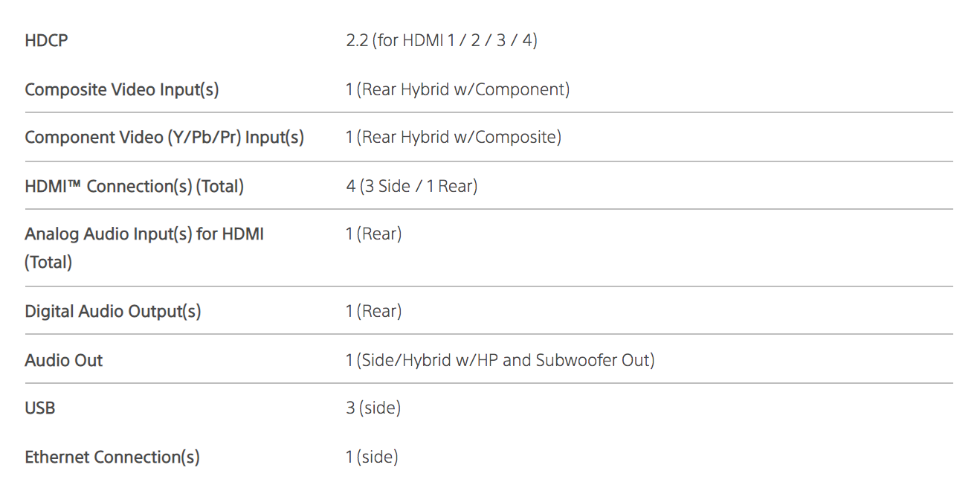Click the HDMI Connection(s) (Total) label
Image resolution: width=980 pixels, height=491 pixels.
click(134, 186)
